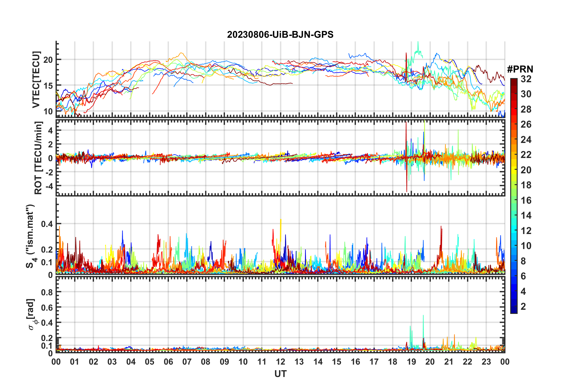
Task: Click the 12 hour tick on the UT axis
Action: [280, 362]
